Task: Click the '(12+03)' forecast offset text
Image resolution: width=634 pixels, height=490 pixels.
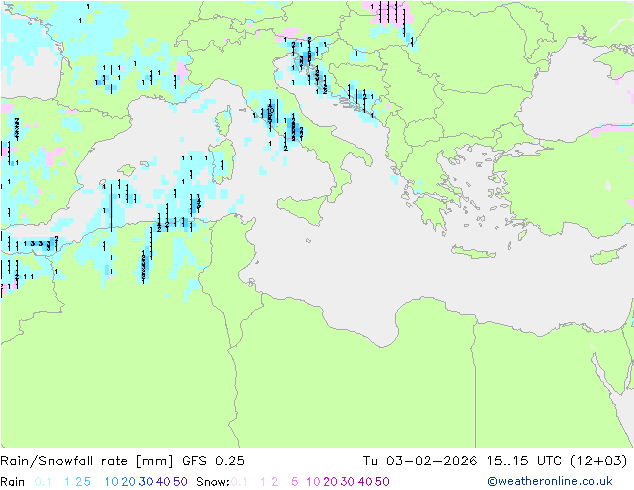Action: tap(598, 461)
